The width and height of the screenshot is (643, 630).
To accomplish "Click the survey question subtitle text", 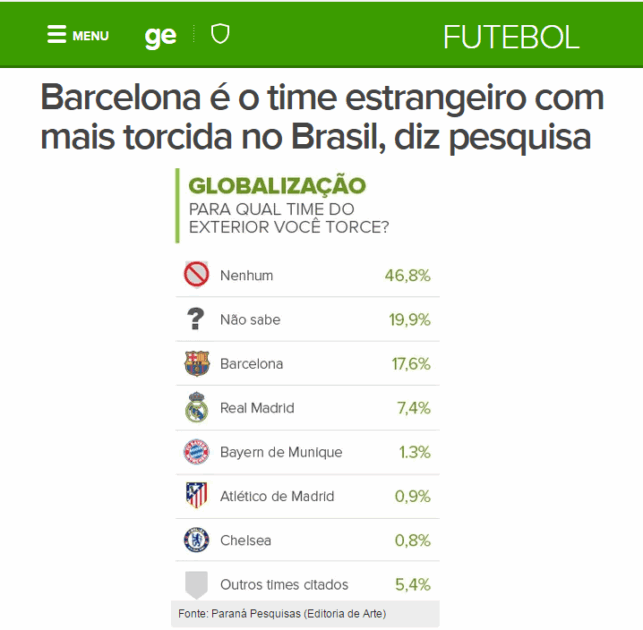I will [x=289, y=217].
